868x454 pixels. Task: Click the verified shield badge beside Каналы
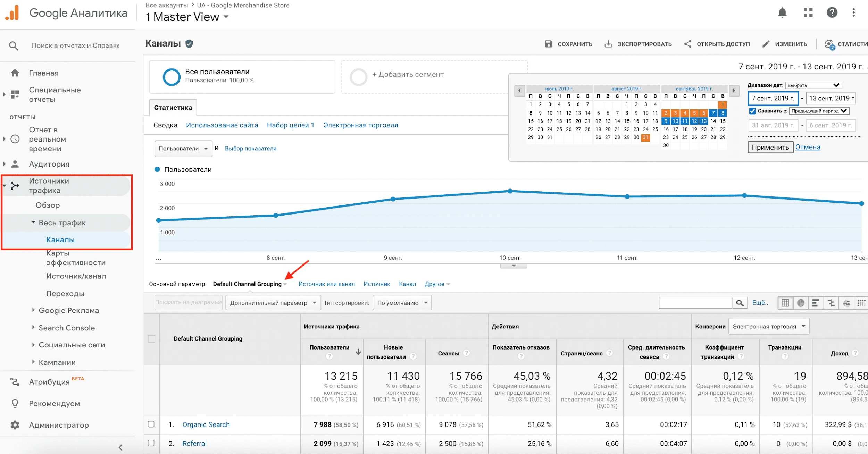click(x=189, y=44)
